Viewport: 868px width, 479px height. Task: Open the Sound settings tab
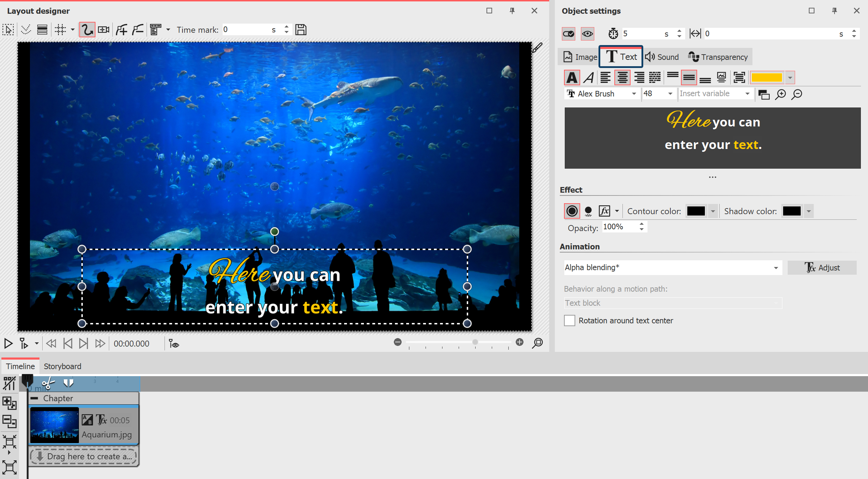[662, 57]
